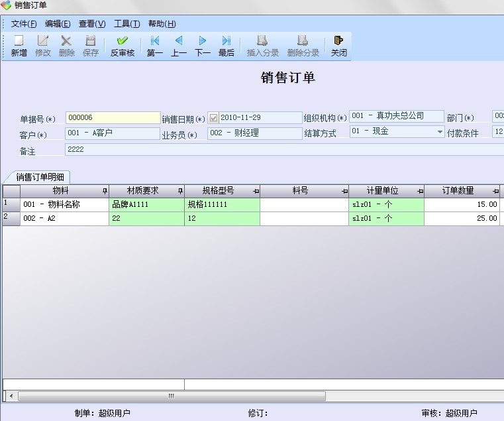Click the 插入分录 toolbar icon

point(262,41)
